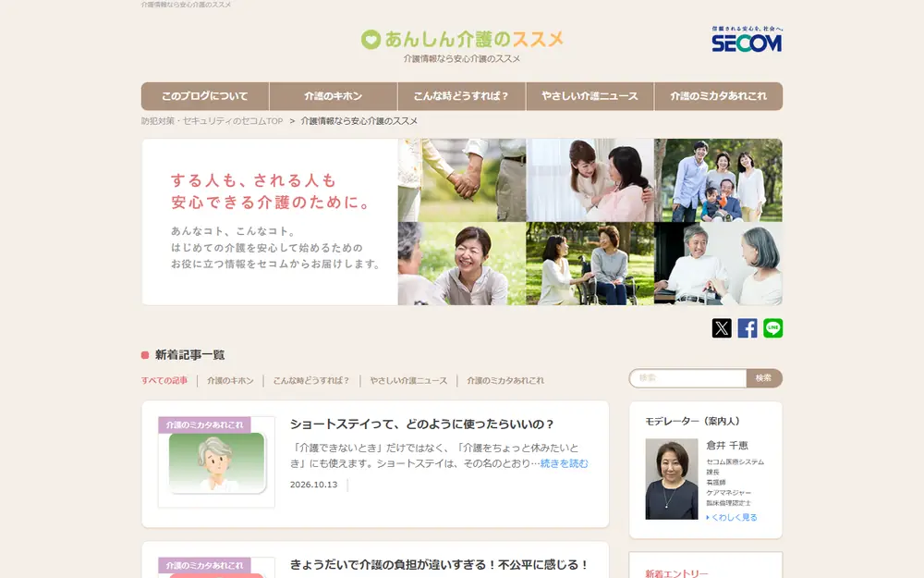Click the 2026.10.13 article date
Viewport: 924px width, 578px height.
313,485
